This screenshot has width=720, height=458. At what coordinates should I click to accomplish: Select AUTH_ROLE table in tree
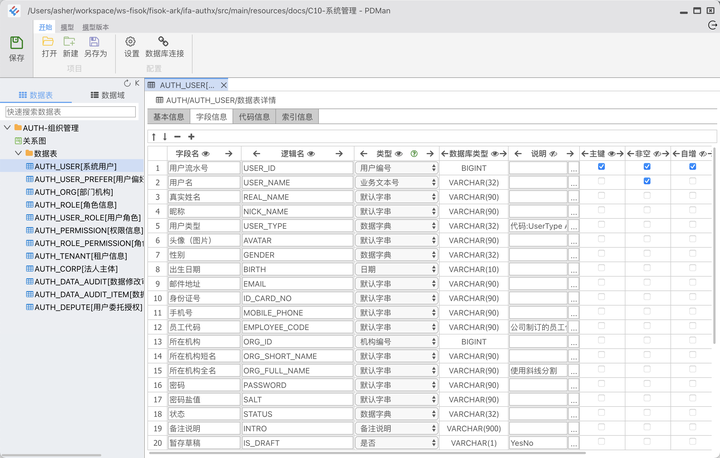tap(71, 205)
